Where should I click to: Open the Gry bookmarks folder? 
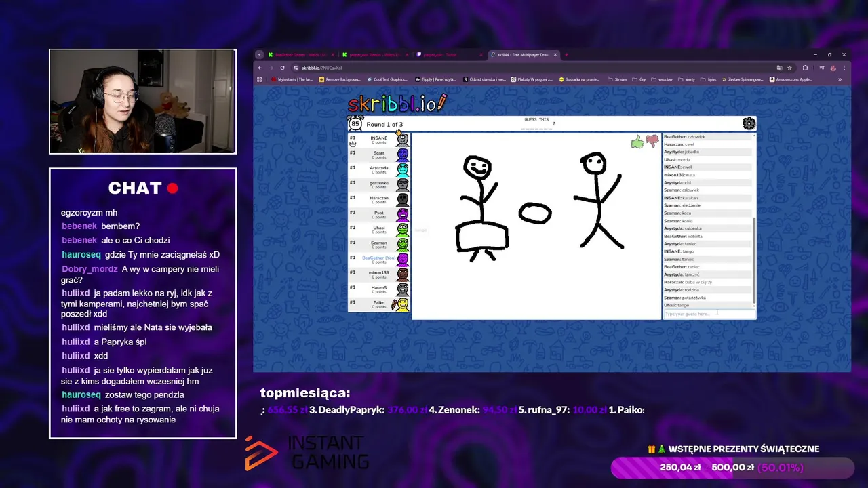(639, 79)
